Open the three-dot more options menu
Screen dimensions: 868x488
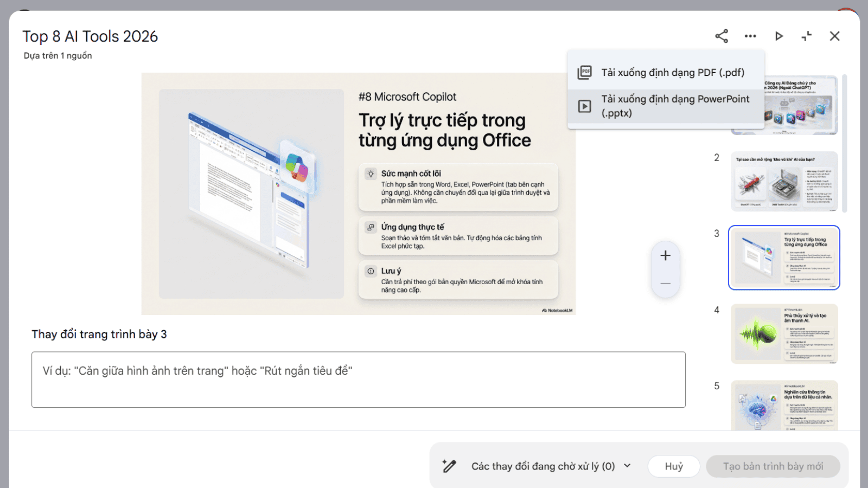[750, 36]
